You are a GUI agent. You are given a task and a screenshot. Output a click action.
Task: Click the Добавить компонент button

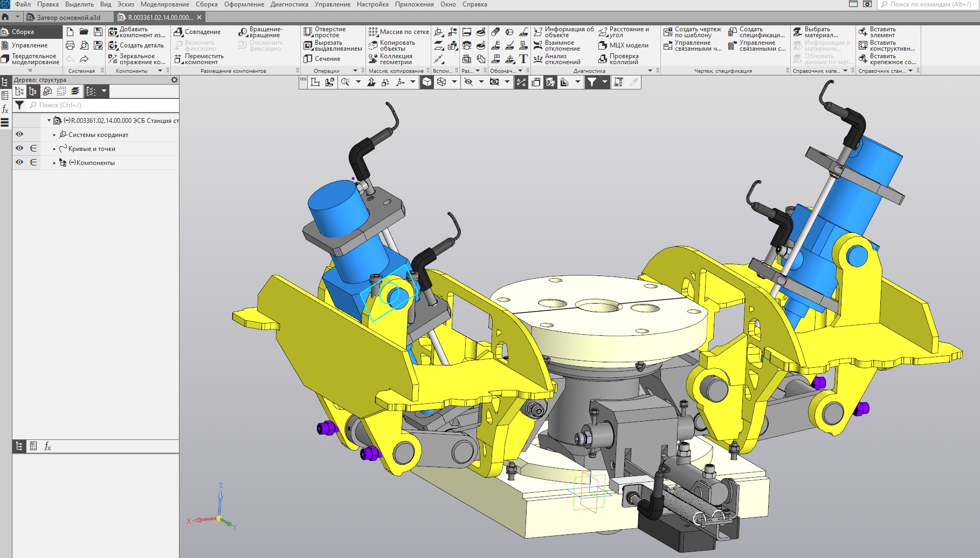pyautogui.click(x=137, y=32)
